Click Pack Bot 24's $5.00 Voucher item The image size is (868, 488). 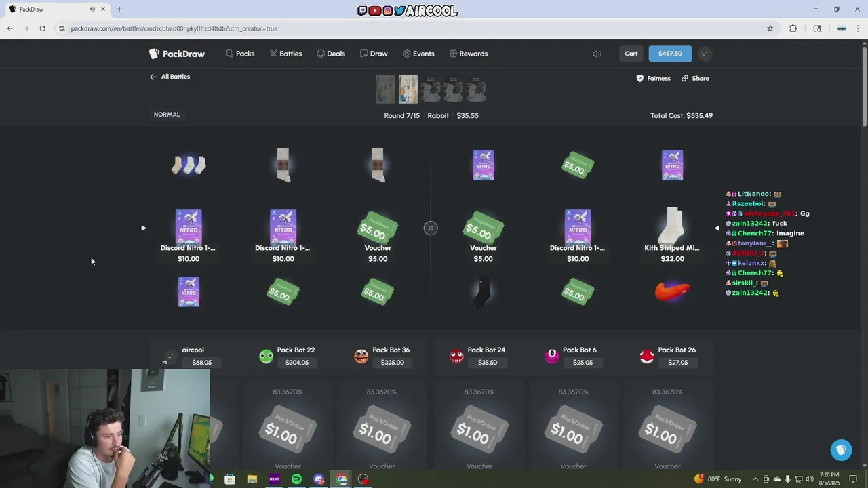484,235
